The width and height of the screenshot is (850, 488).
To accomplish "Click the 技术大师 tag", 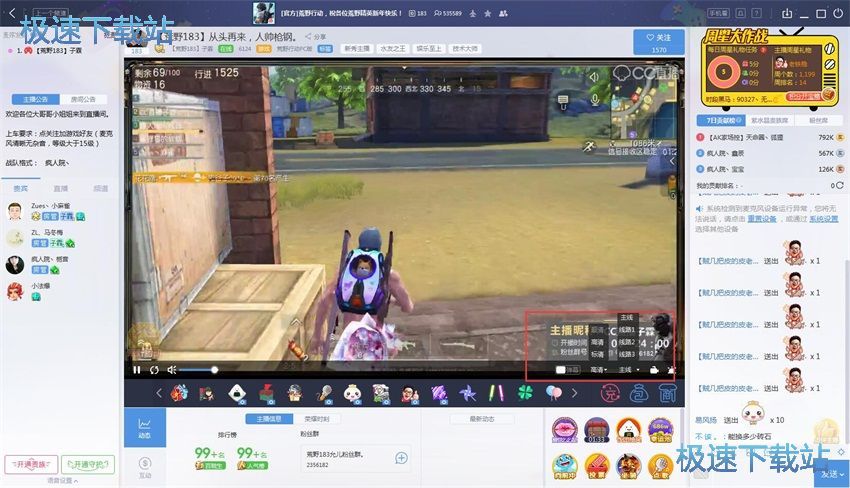I will [465, 49].
